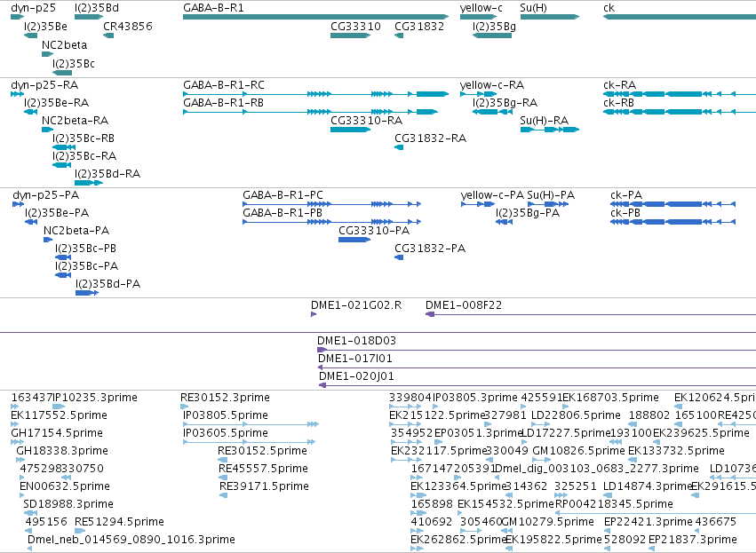
Task: Open the l(2)35Bg-PA protein label
Action: click(x=528, y=213)
